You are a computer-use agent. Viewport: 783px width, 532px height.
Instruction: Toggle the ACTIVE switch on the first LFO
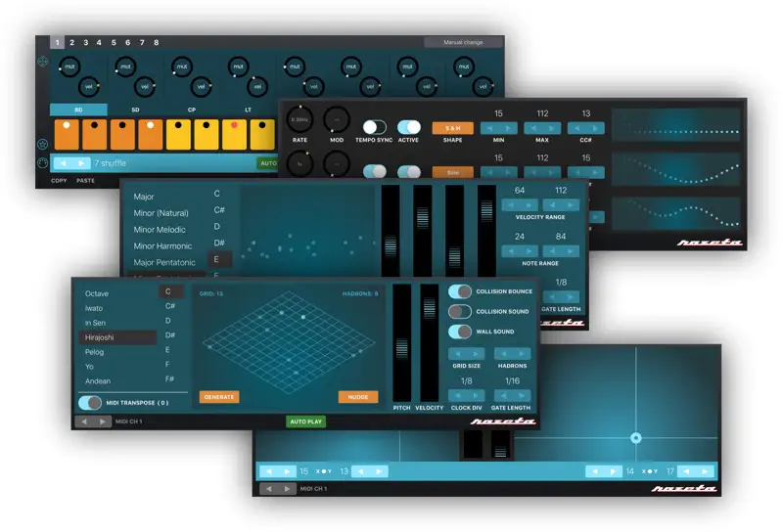coord(408,127)
